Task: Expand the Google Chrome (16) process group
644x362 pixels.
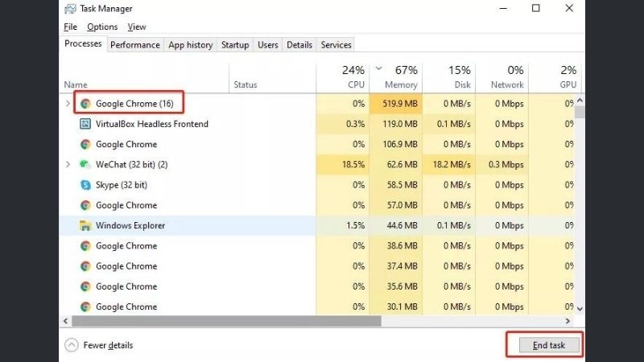Action: (x=68, y=104)
